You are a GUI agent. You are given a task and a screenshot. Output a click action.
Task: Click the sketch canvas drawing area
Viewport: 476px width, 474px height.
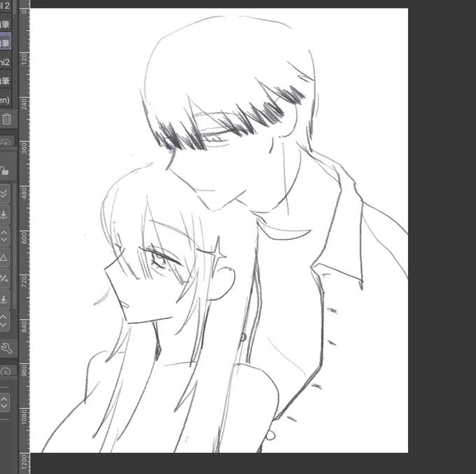[x=219, y=230]
